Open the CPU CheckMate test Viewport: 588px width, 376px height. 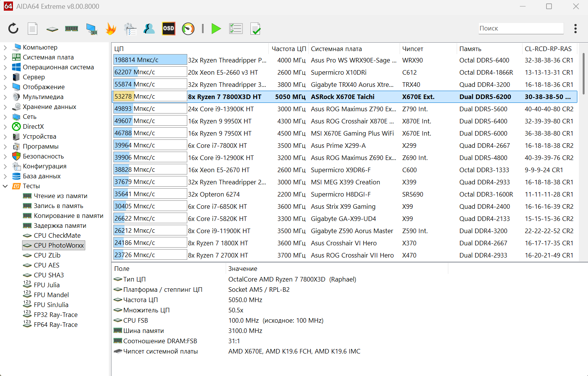pos(57,235)
